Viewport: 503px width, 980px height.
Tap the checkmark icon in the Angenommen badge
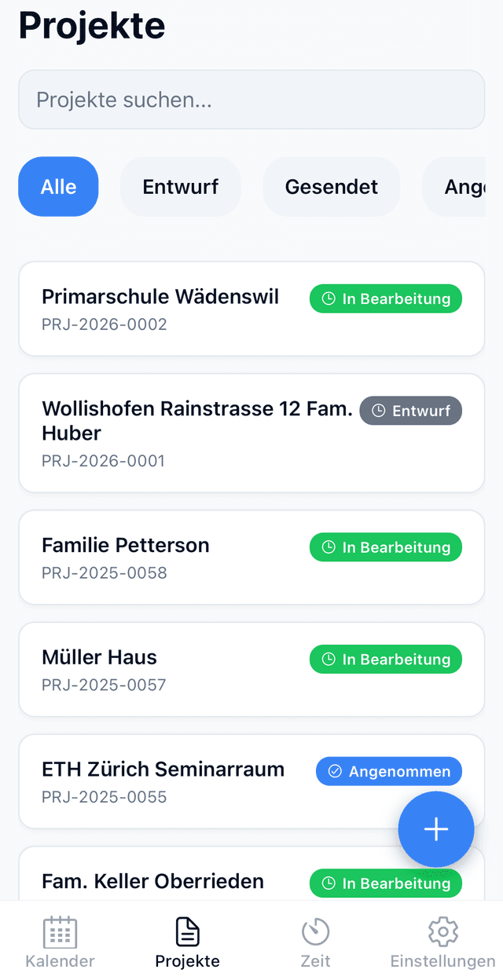click(x=333, y=771)
